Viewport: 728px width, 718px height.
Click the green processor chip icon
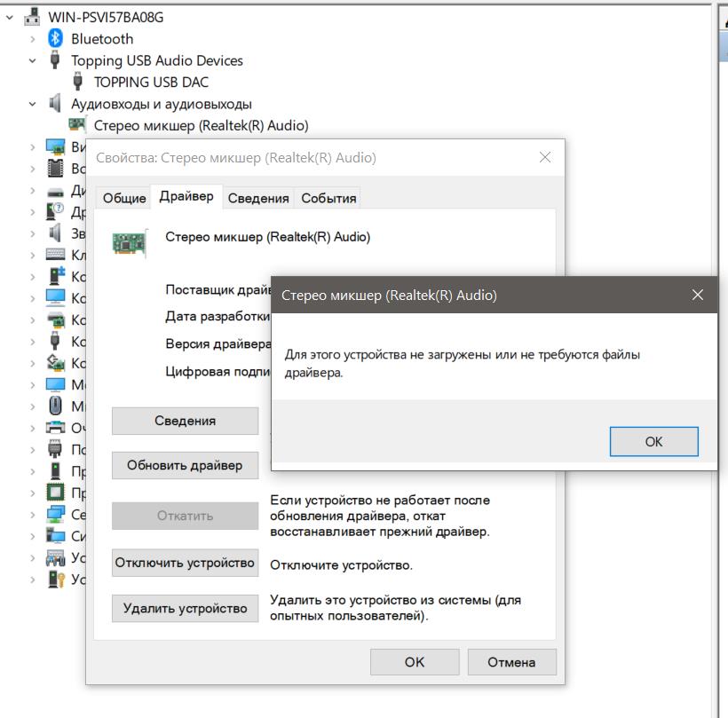coord(56,492)
